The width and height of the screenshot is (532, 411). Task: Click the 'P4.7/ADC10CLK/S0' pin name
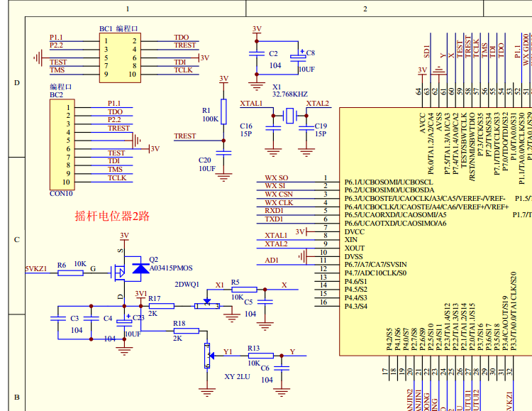tap(375, 273)
